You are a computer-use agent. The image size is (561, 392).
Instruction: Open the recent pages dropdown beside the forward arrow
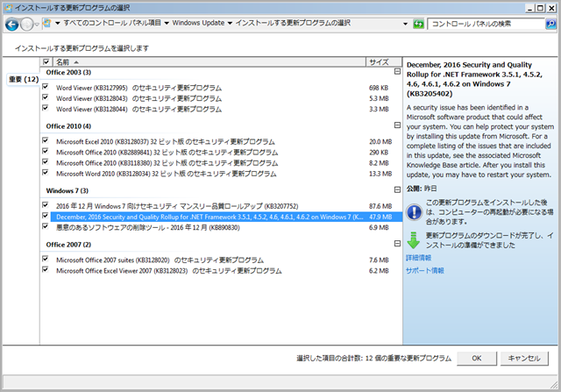pos(37,25)
